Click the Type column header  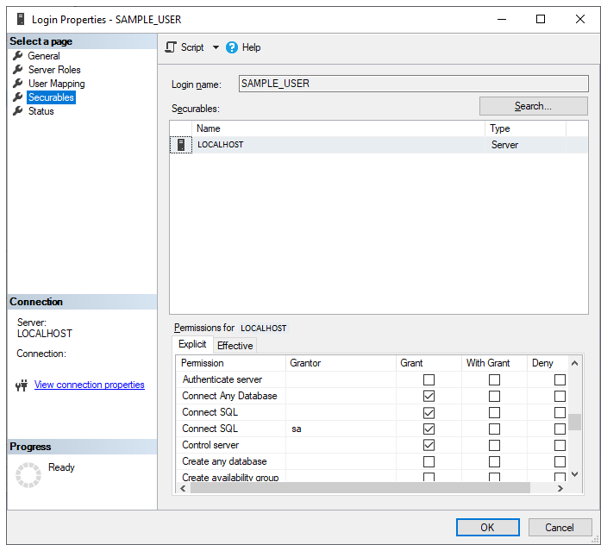point(526,128)
